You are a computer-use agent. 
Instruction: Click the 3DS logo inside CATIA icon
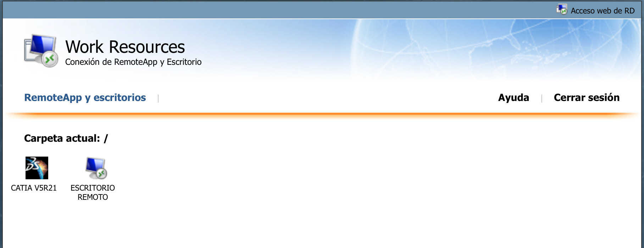point(33,165)
